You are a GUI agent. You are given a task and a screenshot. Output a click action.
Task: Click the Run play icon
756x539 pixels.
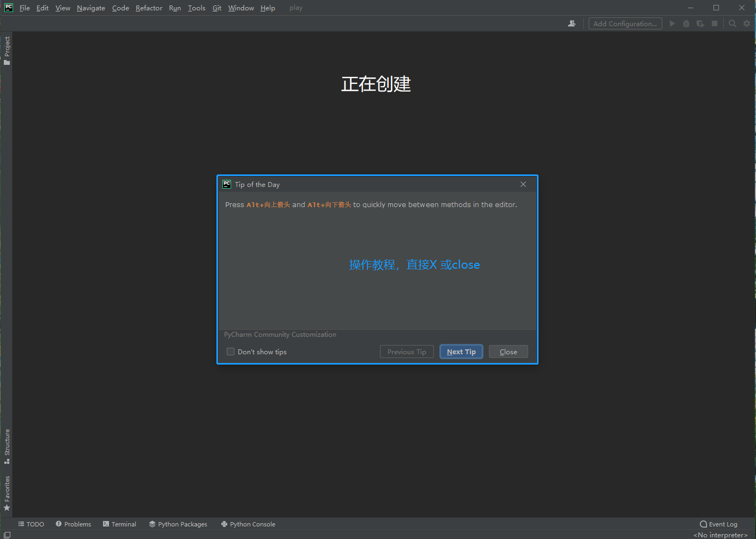[672, 23]
